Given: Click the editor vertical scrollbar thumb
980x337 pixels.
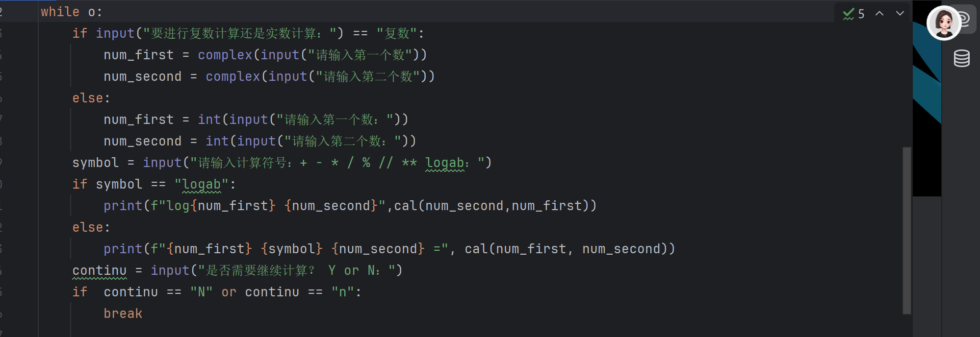Looking at the screenshot, I should pyautogui.click(x=907, y=230).
